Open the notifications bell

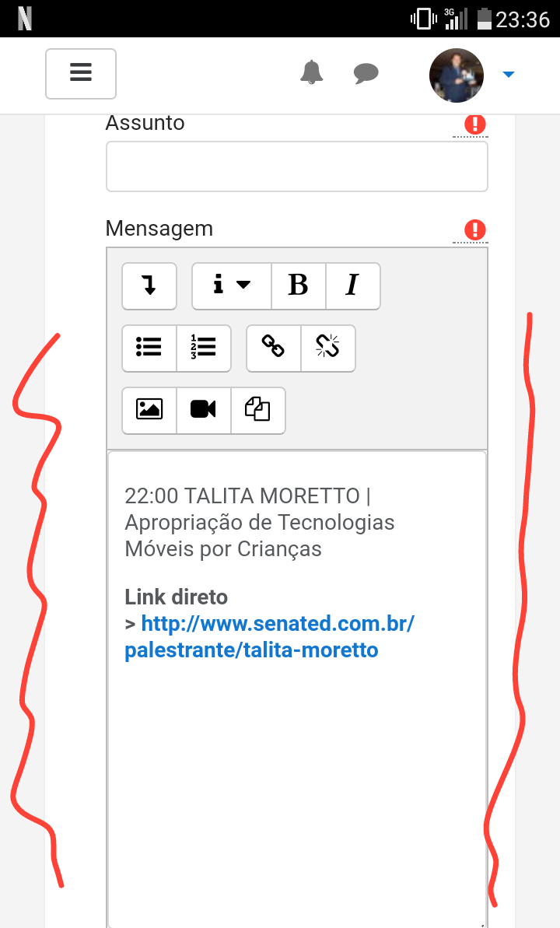point(311,73)
